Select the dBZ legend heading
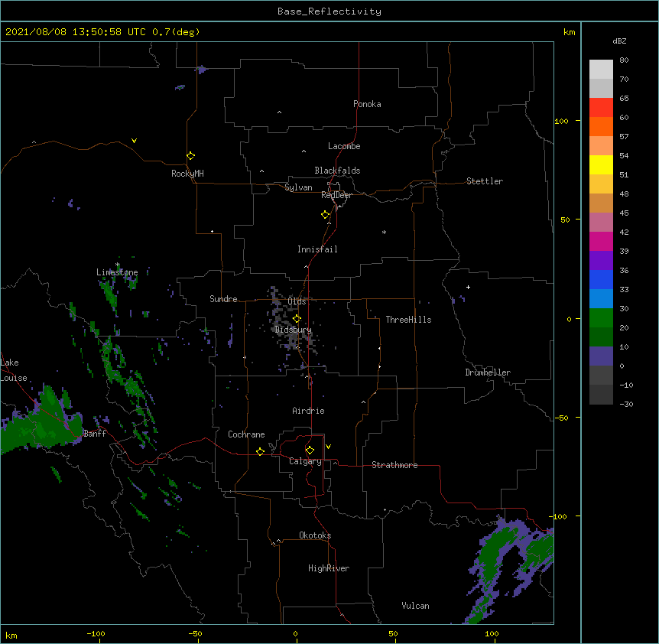This screenshot has height=644, width=659. [x=619, y=41]
